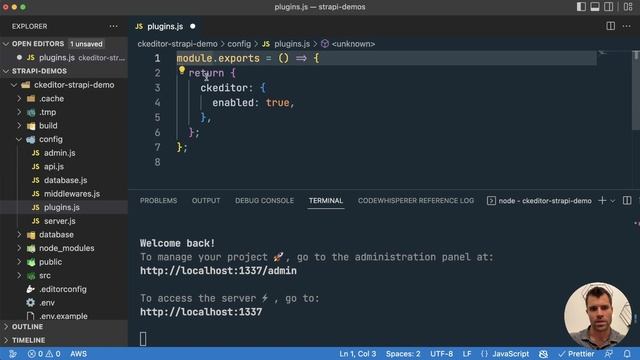The height and width of the screenshot is (360, 640).
Task: Collapse the ckeditor-strapi-demo folder
Action: click(x=63, y=85)
